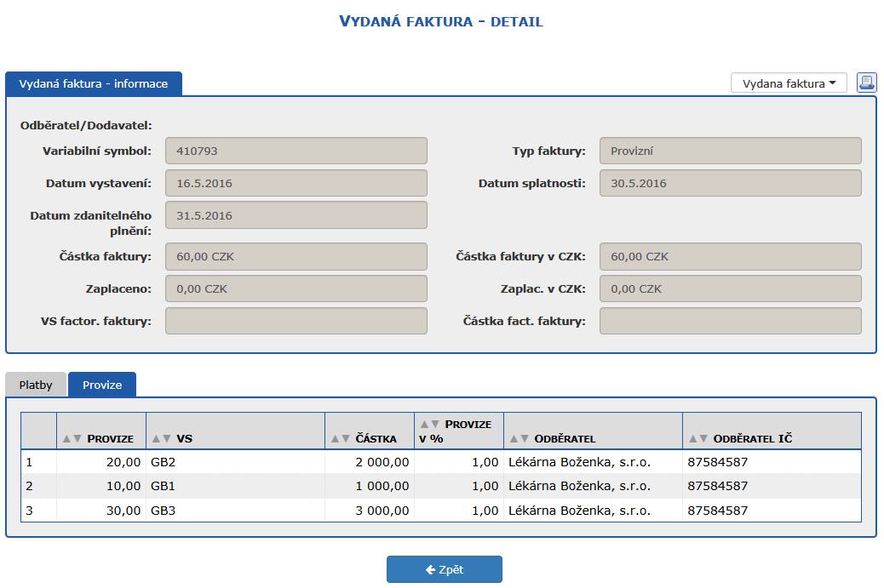Sort table by the Odběratel column arrows
The image size is (884, 588).
519,439
